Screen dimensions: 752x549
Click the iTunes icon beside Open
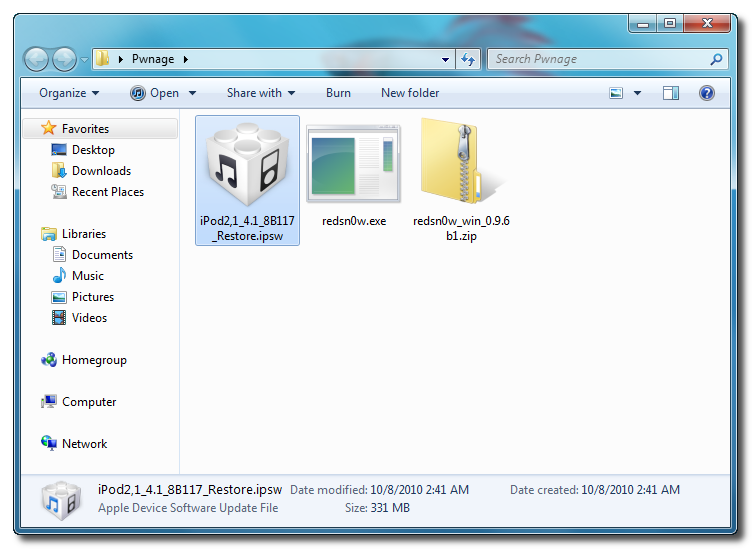(138, 93)
